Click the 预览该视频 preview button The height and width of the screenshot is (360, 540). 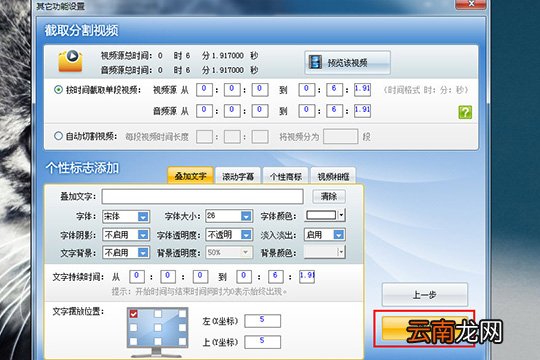(347, 62)
